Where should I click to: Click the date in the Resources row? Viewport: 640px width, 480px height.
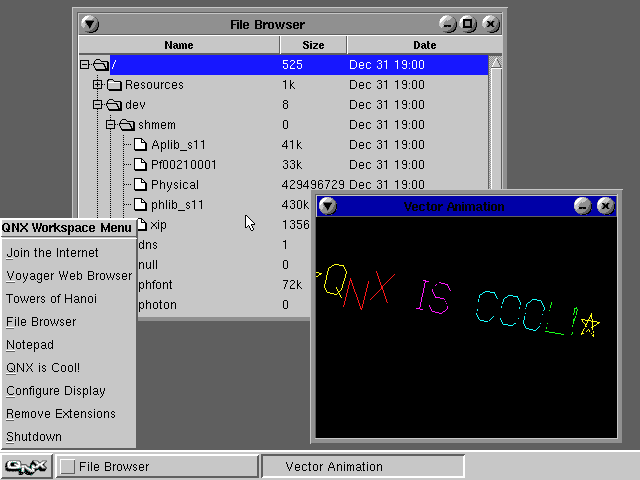[387, 85]
